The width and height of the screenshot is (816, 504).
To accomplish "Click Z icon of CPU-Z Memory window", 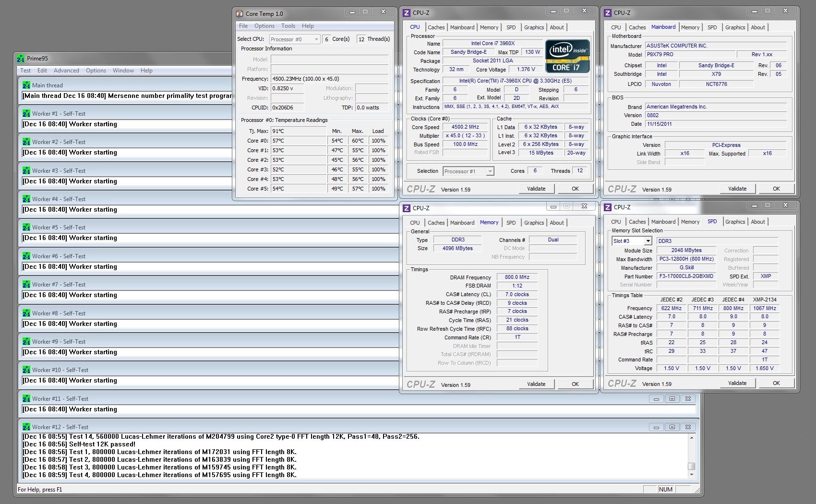I will click(x=407, y=208).
